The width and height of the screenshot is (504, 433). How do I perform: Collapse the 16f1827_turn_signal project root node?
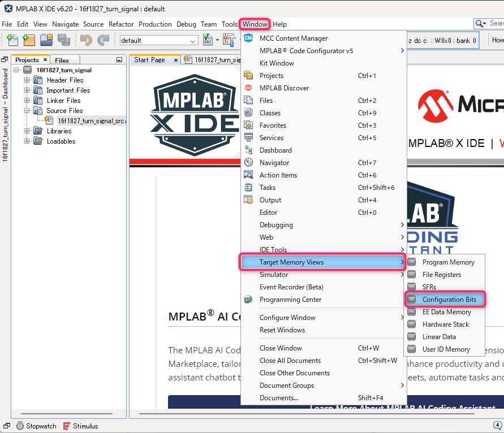pos(16,70)
